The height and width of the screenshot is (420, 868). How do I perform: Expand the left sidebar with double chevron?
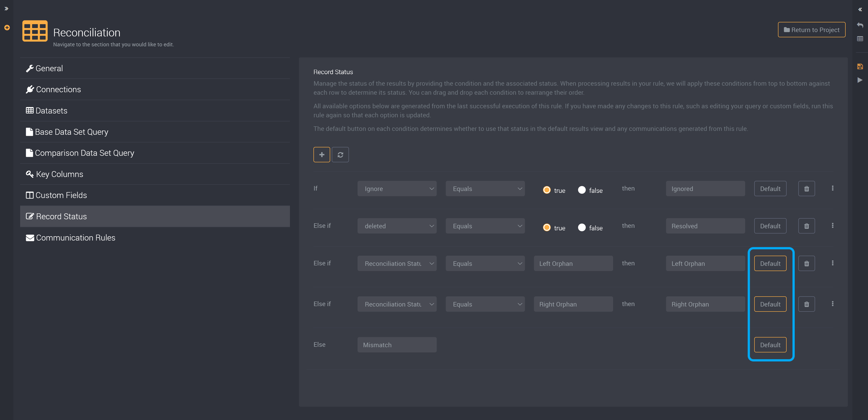coord(6,9)
